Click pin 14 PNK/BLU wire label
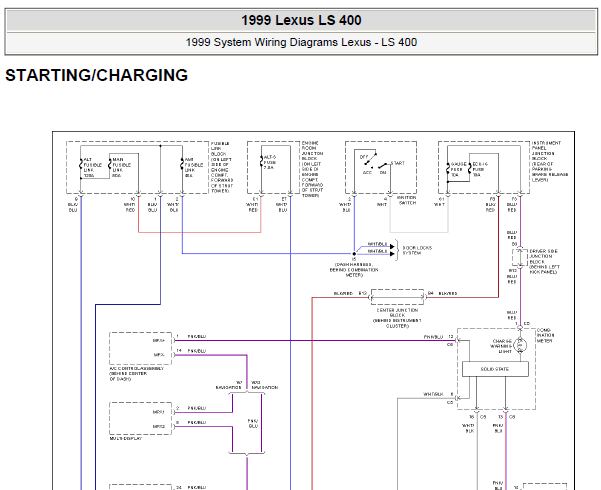This screenshot has width=601, height=490. point(191,351)
